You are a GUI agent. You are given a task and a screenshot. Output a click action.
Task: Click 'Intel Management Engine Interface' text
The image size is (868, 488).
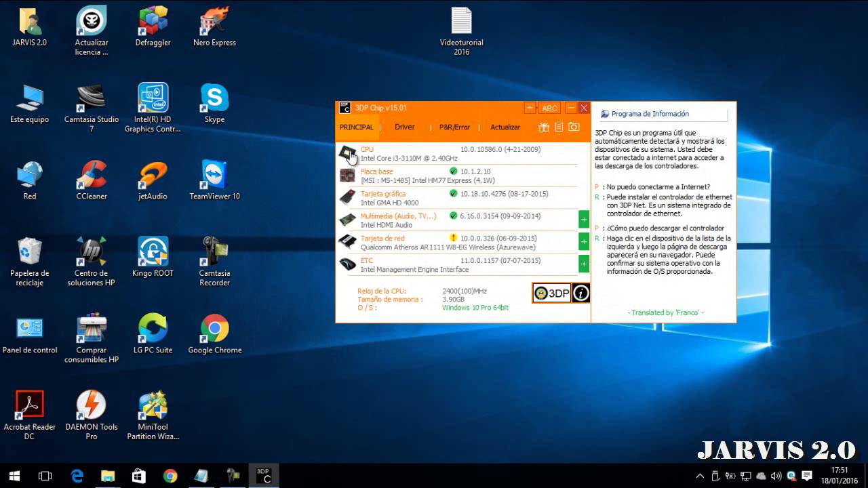click(x=414, y=269)
